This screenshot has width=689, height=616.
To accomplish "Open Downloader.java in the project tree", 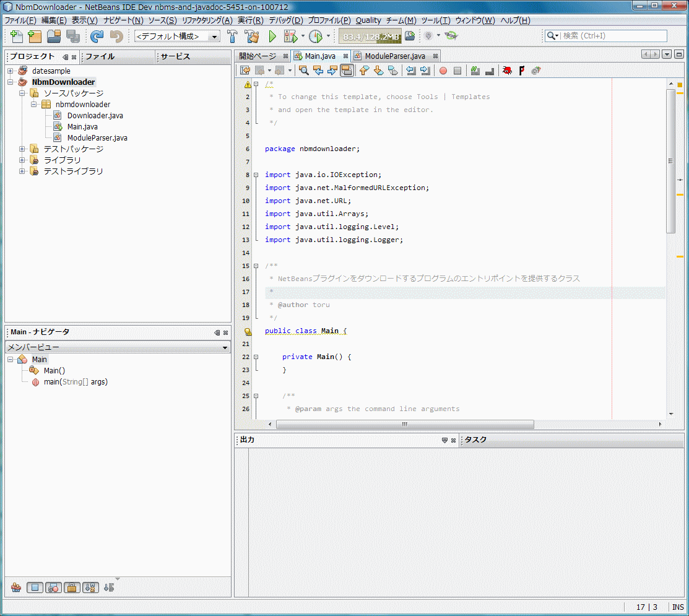I will click(x=95, y=116).
